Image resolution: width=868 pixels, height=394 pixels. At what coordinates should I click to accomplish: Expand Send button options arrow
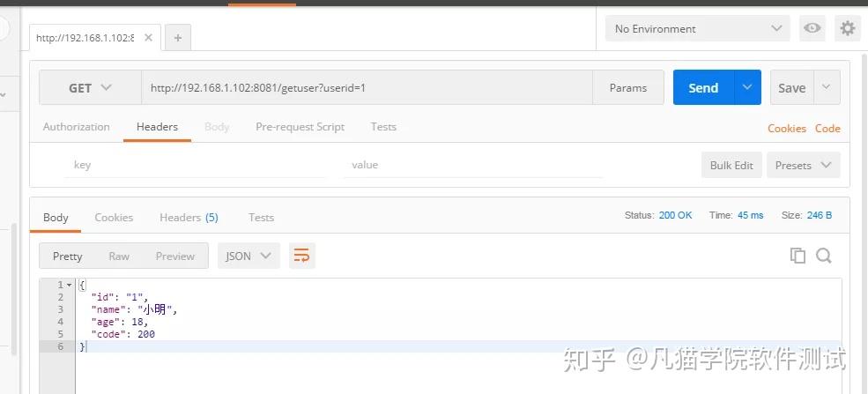pyautogui.click(x=747, y=87)
